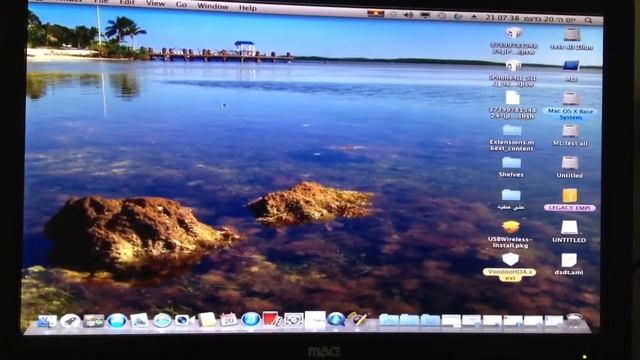Image resolution: width=640 pixels, height=360 pixels.
Task: Select the Extensions.mkext_content folder icon
Action: [x=512, y=131]
